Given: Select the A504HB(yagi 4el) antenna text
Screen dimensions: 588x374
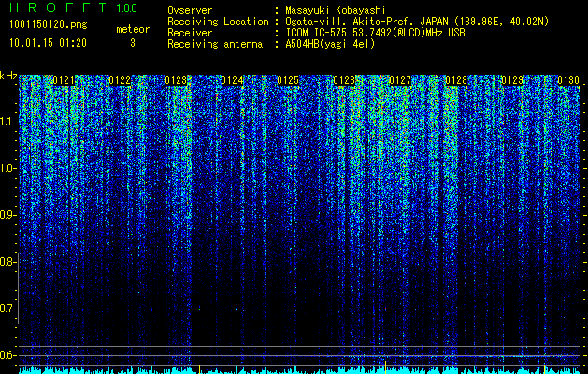Looking at the screenshot, I should point(330,44).
